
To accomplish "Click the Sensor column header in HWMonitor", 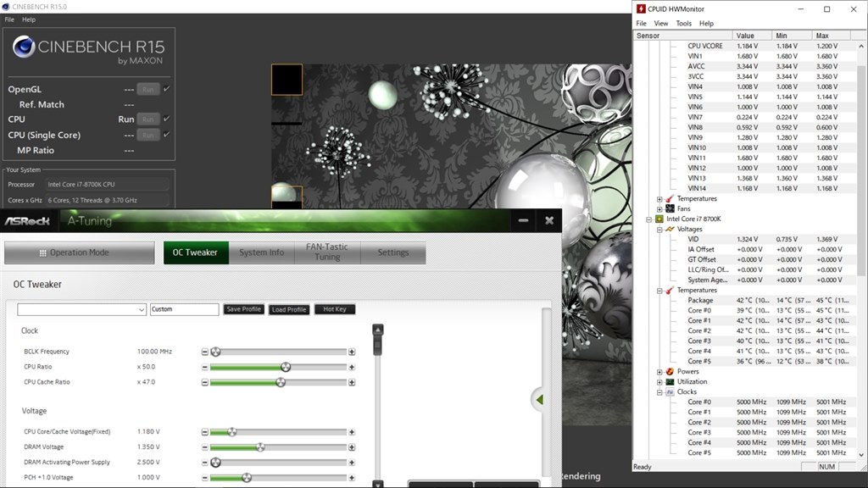I will (x=682, y=36).
